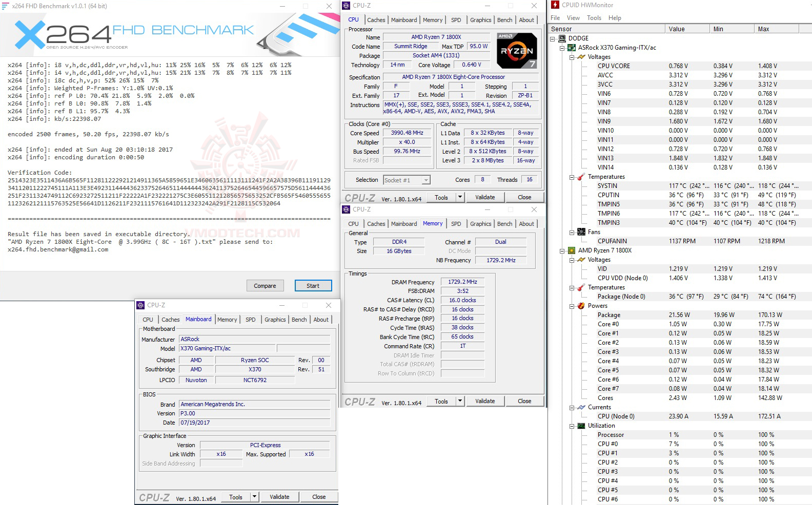Open the Tools menu in HWMonitor
Screen dimensions: 812x505
coord(594,18)
